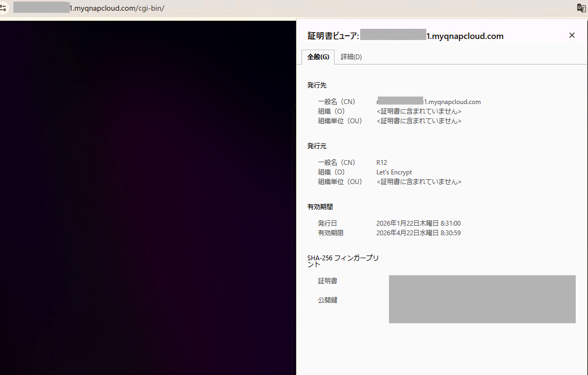
Task: Click the SHA-256 フィンガープリント heading
Action: point(343,261)
